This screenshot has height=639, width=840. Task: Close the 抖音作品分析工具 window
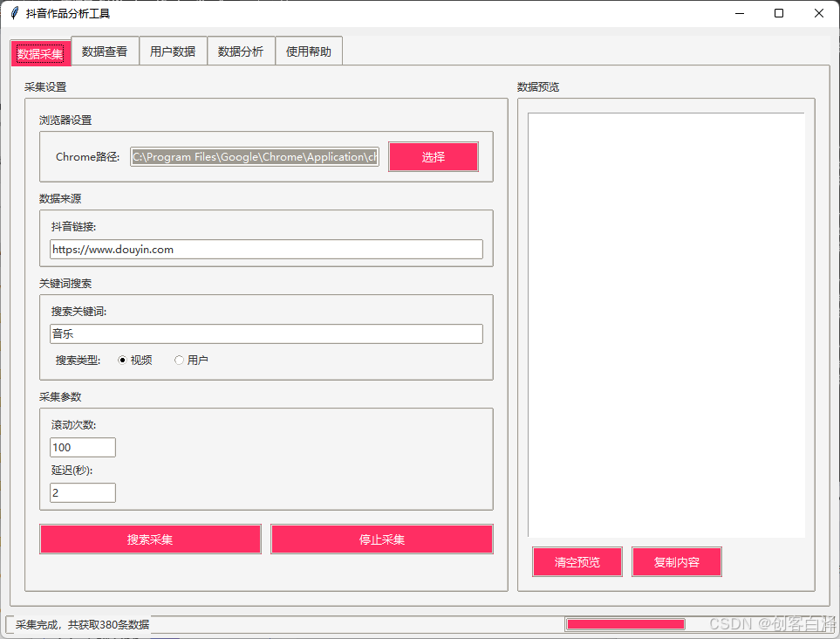(819, 13)
